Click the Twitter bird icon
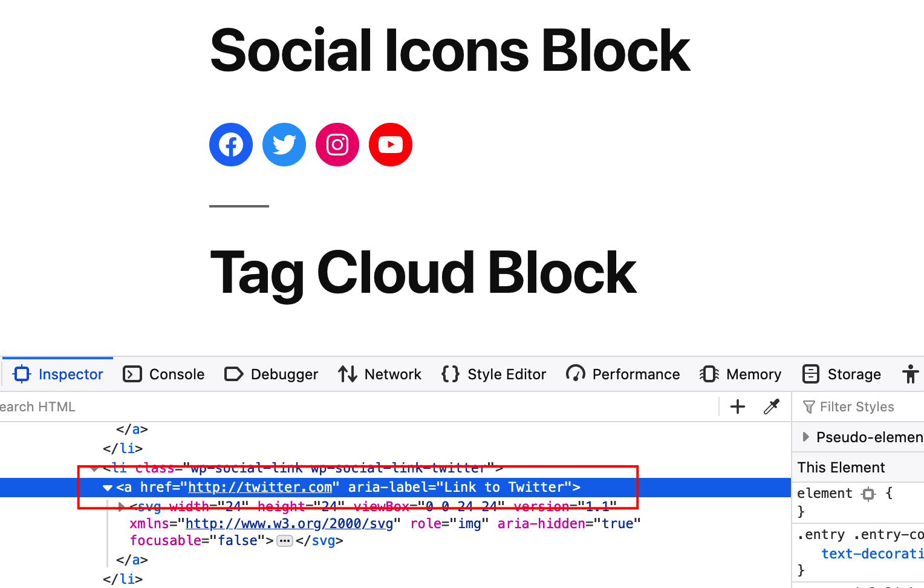This screenshot has width=924, height=588. point(284,144)
